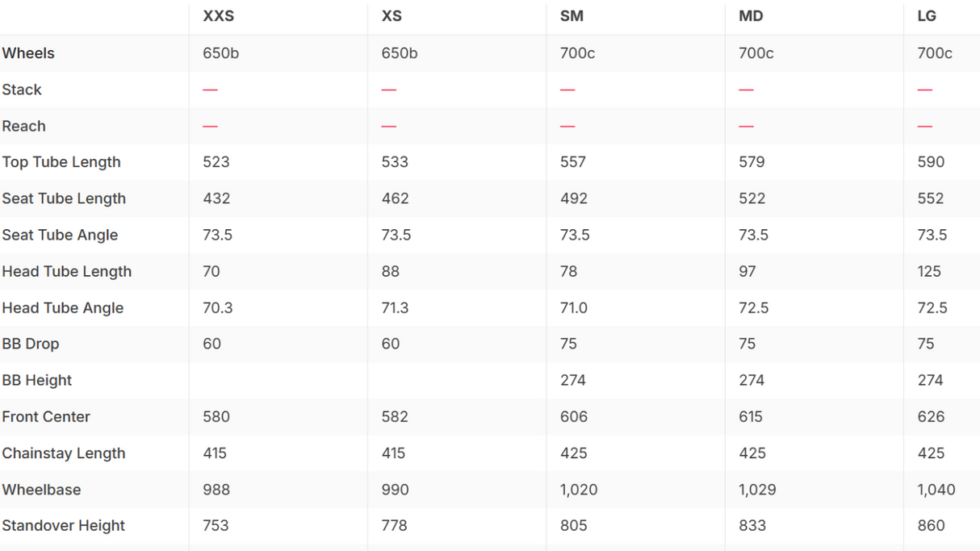Choose the MD size column header
The image size is (980, 551).
[x=752, y=16]
